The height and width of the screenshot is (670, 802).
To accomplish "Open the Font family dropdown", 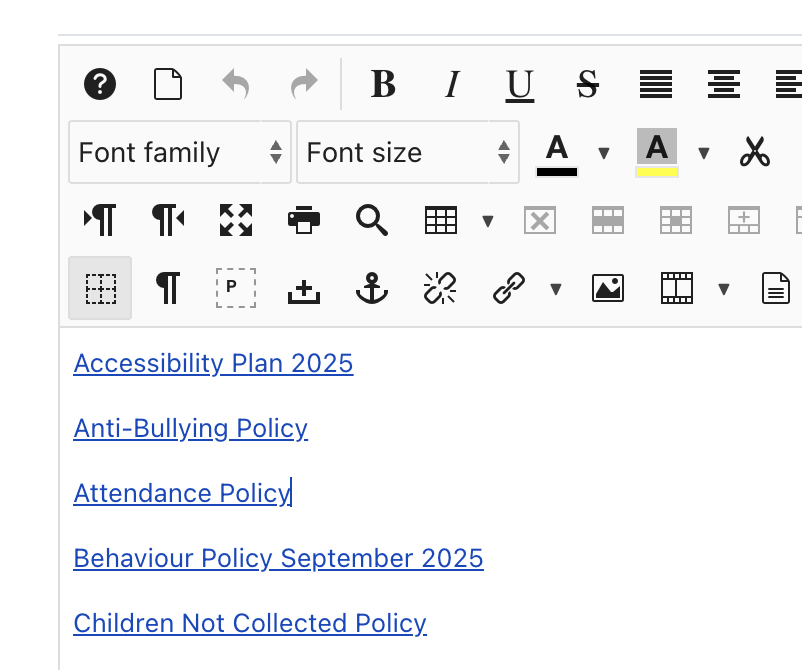I will [x=180, y=152].
